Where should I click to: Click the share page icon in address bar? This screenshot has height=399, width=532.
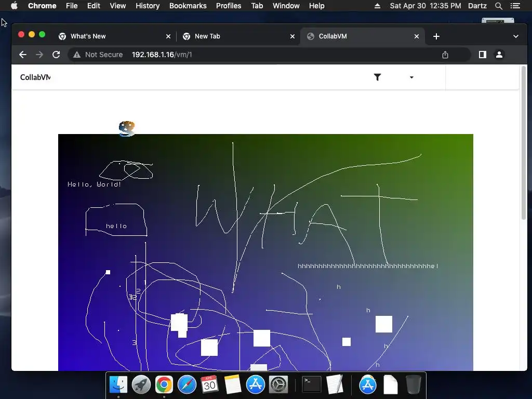445,55
